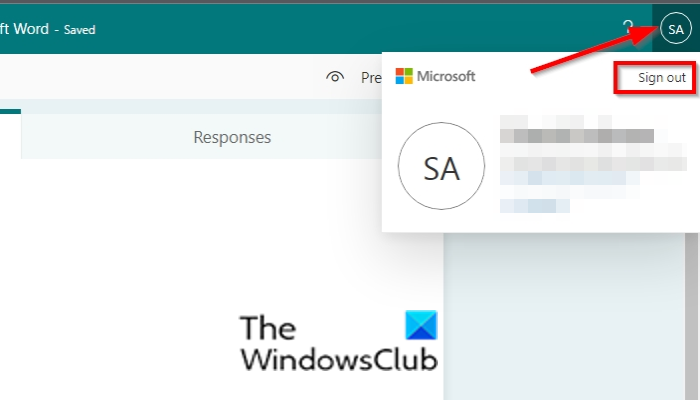This screenshot has height=400, width=700.
Task: Click the Sign out link
Action: coord(661,78)
